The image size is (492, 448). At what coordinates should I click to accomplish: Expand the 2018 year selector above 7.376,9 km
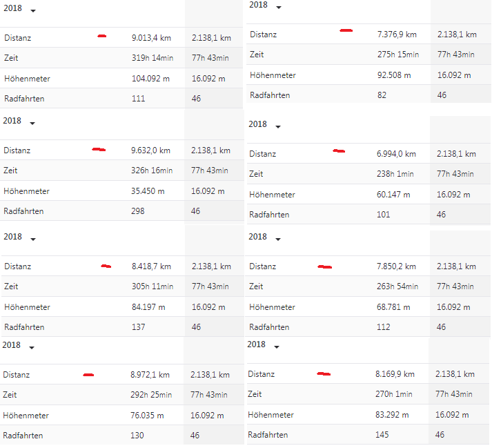pyautogui.click(x=279, y=8)
